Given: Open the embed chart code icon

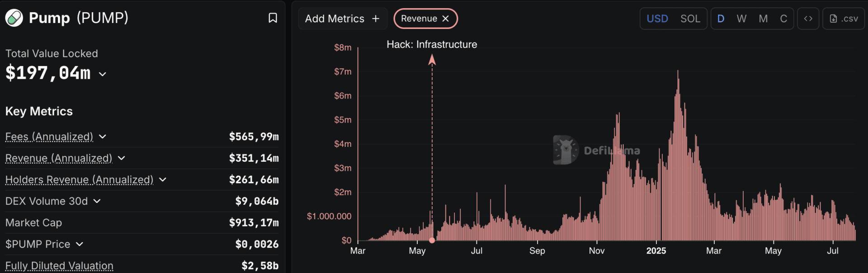Looking at the screenshot, I should pyautogui.click(x=808, y=19).
